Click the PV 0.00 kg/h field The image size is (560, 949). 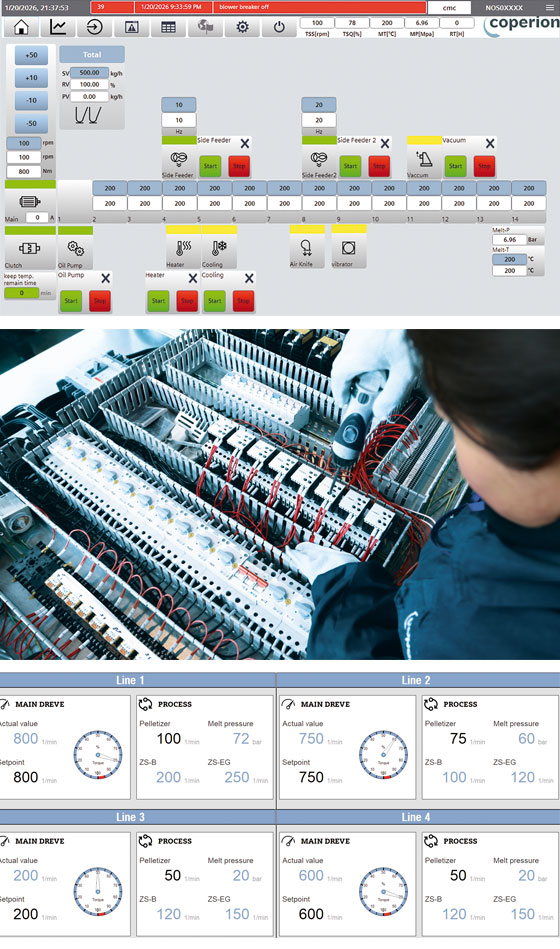[x=90, y=96]
